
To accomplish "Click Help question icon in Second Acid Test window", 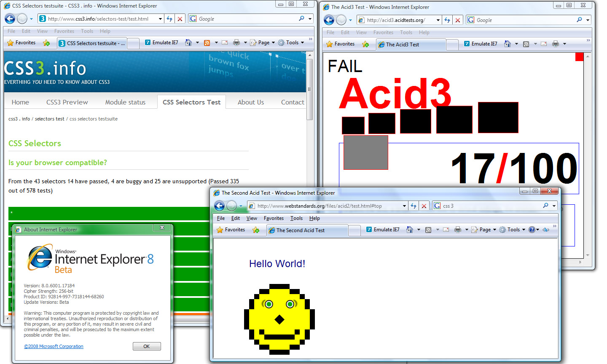I will pyautogui.click(x=532, y=230).
